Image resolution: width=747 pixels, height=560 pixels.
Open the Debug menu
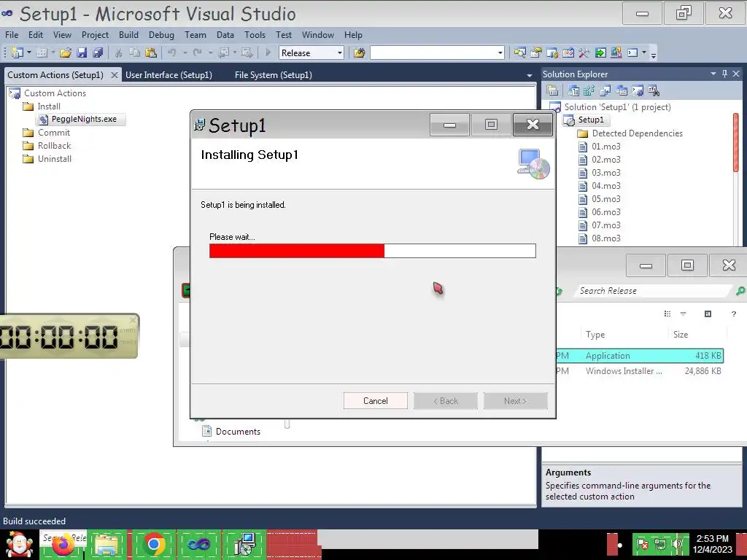point(161,35)
